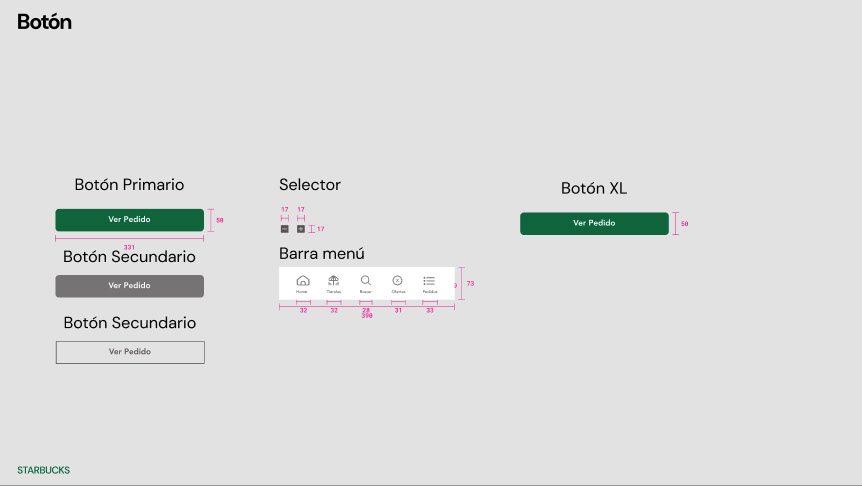Select the Botón page title
Screen dimensions: 862x486
pyautogui.click(x=44, y=22)
